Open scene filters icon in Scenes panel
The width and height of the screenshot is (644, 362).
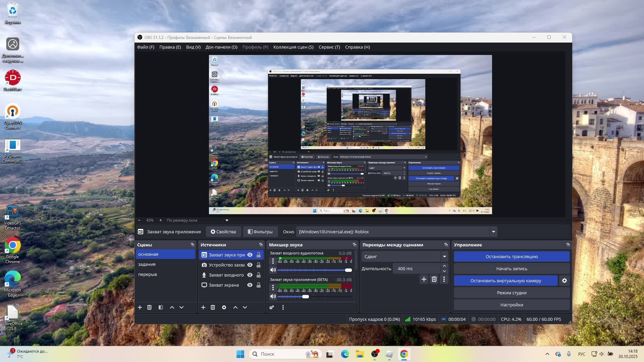click(x=161, y=307)
